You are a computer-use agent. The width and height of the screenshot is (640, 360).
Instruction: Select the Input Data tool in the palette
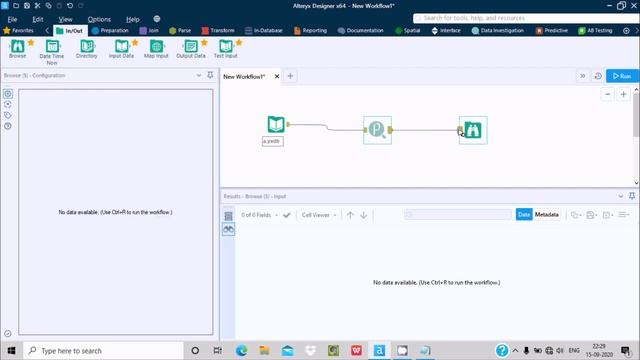click(121, 49)
